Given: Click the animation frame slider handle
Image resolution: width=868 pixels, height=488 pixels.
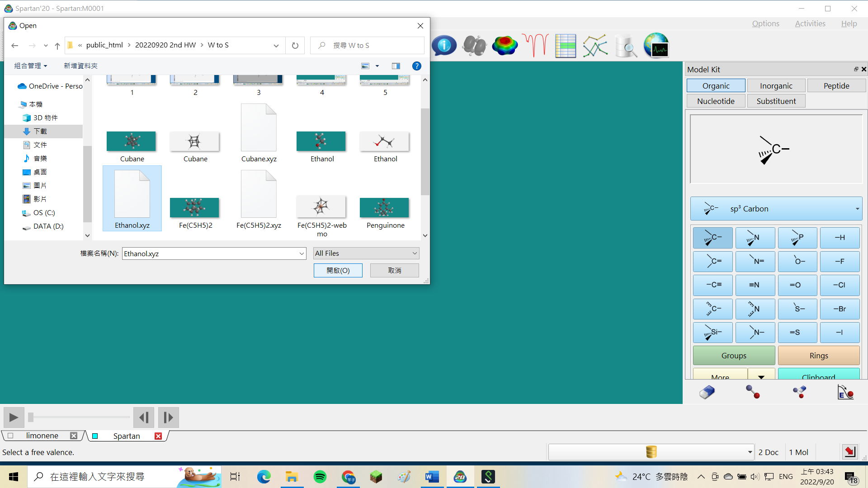Looking at the screenshot, I should pos(31,417).
